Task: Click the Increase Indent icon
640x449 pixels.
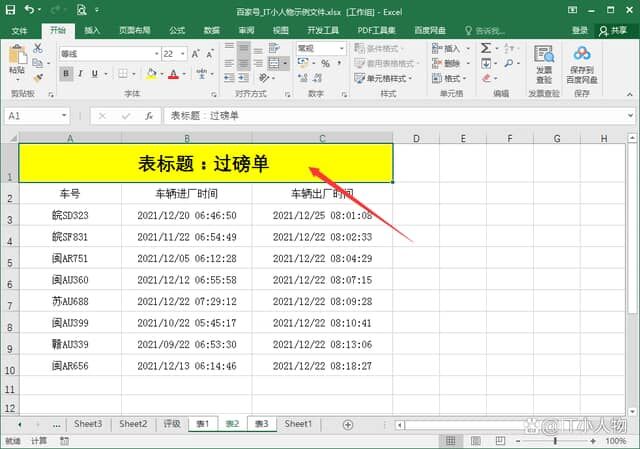Action: 244,78
